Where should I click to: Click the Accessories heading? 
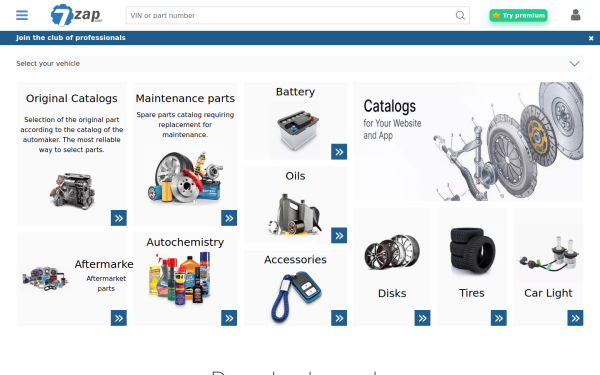coord(295,260)
